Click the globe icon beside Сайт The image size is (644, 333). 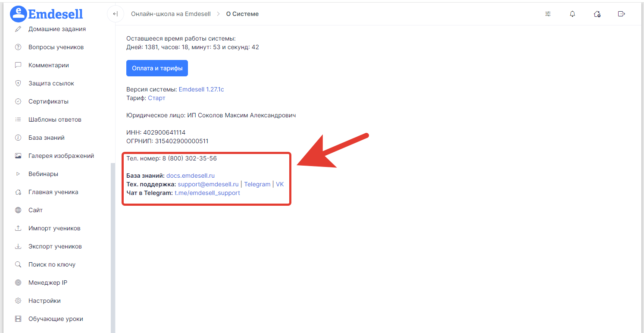pos(18,210)
